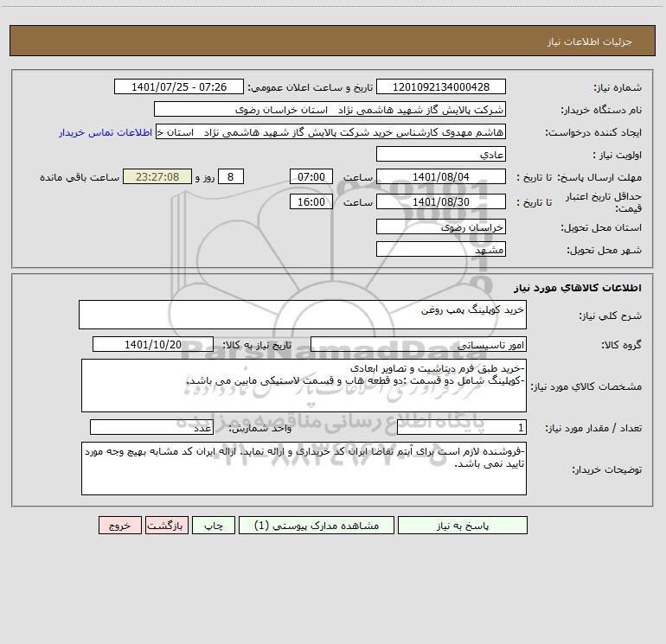Click the price validity time 16:00
Screen dimensions: 666x644
(311, 202)
